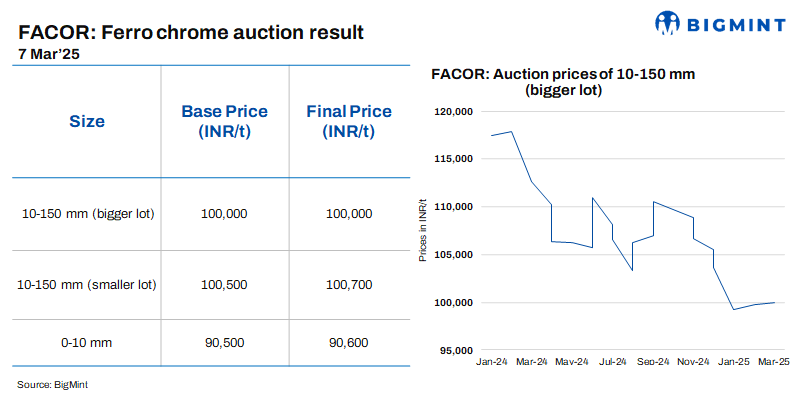
Task: Click the Jan-24 x-axis label
Action: point(492,361)
